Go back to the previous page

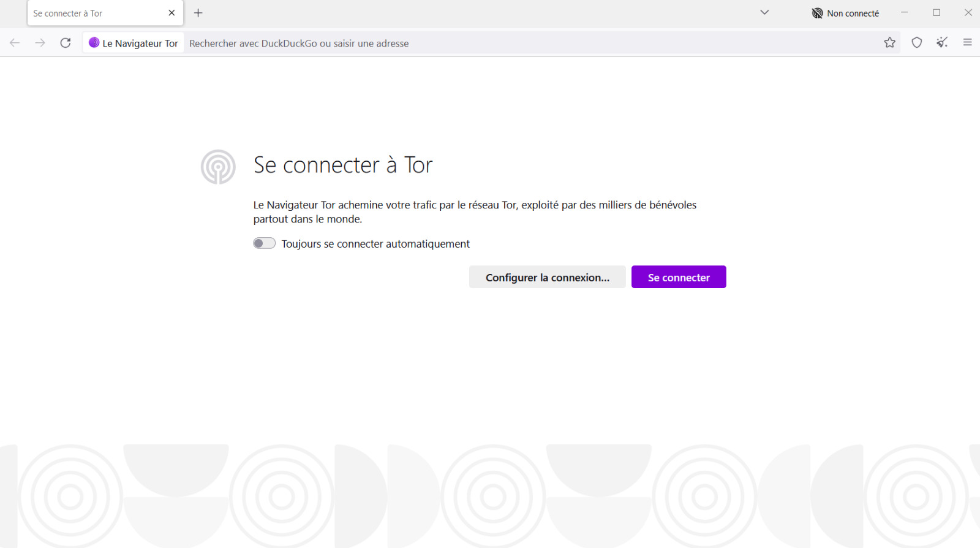[x=15, y=43]
